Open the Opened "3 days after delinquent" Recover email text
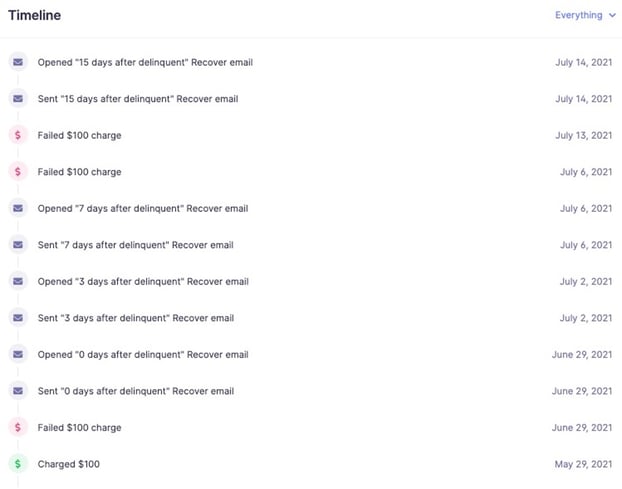 click(143, 281)
